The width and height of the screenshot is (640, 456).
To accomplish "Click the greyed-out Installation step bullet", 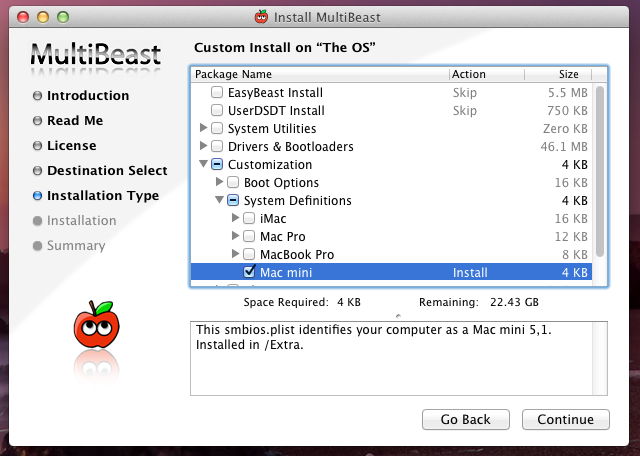I will 37,221.
